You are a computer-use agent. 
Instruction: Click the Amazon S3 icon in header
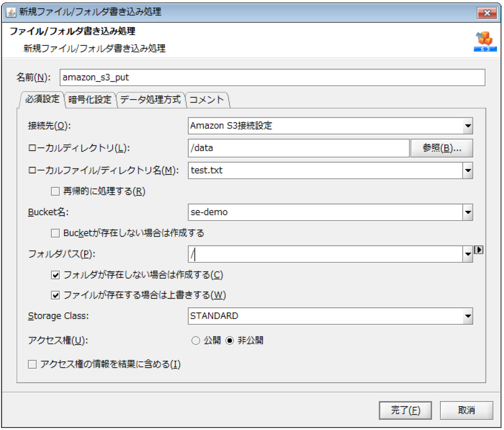click(x=482, y=42)
